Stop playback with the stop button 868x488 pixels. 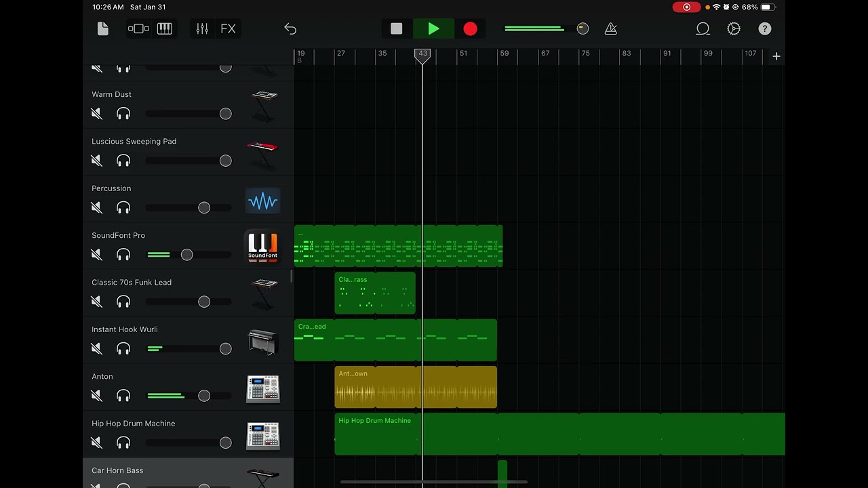[397, 28]
